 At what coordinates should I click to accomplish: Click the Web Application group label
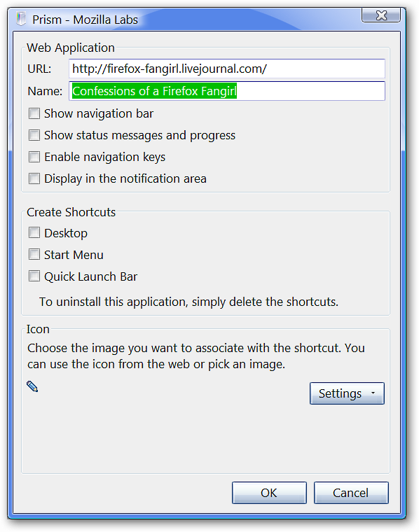coord(71,48)
